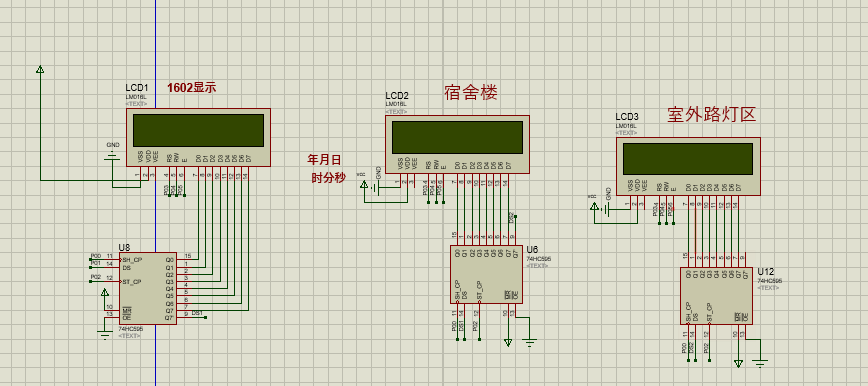Select the 宿舍楼 title label
Screen dimensions: 868x386
[471, 92]
